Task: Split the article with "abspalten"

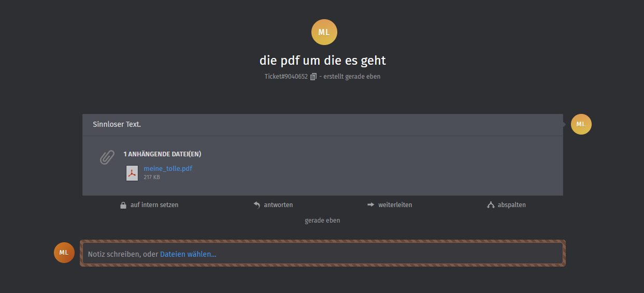Action: [511, 205]
